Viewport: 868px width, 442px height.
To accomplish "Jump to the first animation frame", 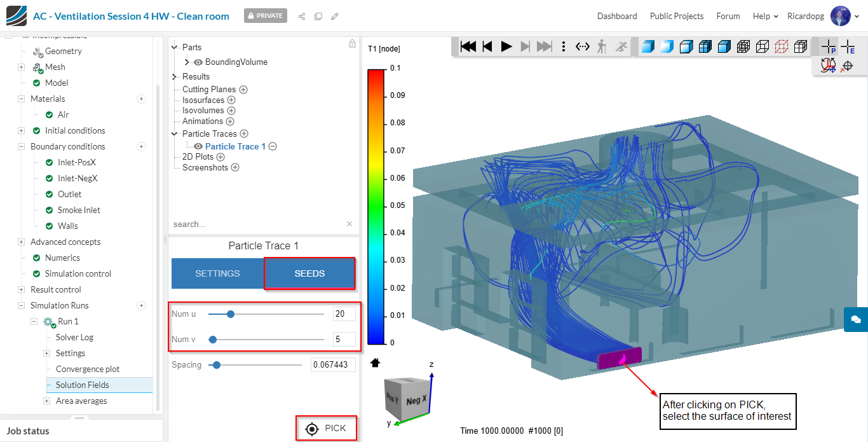I will click(x=468, y=46).
